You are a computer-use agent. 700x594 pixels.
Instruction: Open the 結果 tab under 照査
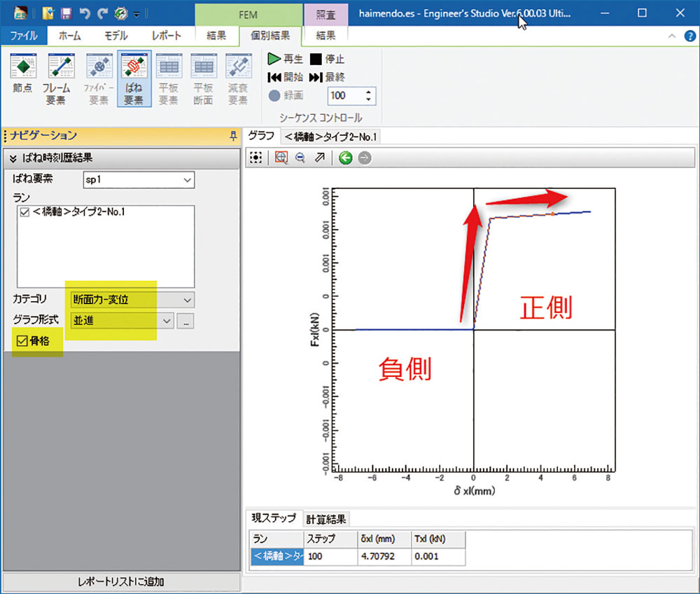(325, 36)
